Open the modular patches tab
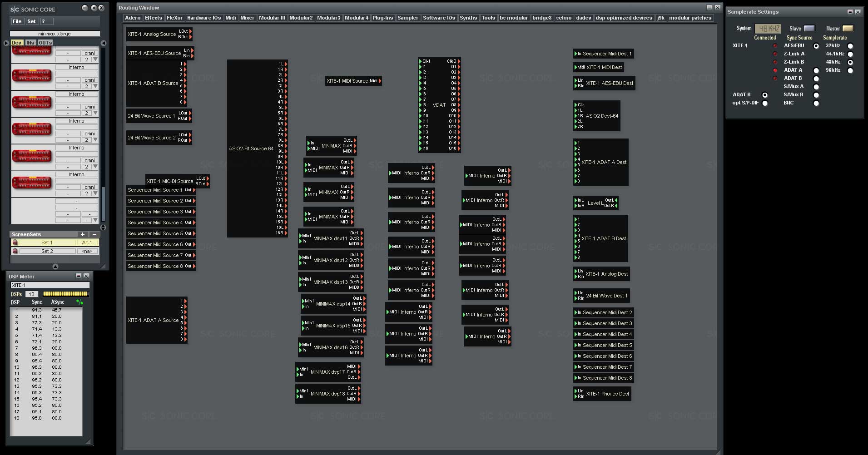Viewport: 868px width, 455px height. pyautogui.click(x=690, y=18)
